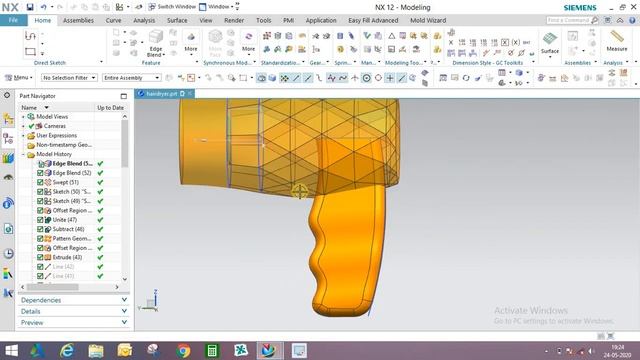Collapse the Model History node
640x360 pixels.
[x=23, y=154]
